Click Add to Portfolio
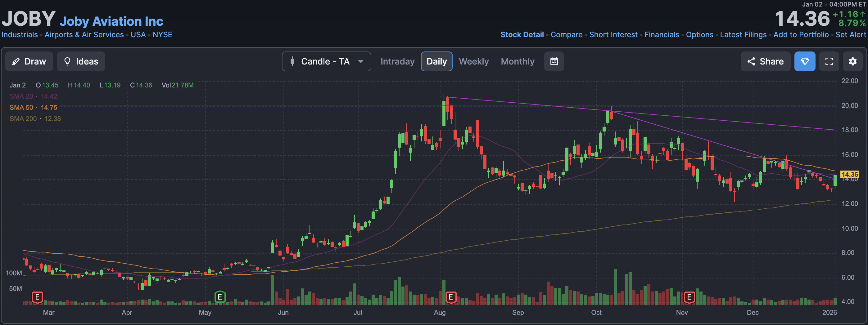The width and height of the screenshot is (868, 325). [801, 35]
